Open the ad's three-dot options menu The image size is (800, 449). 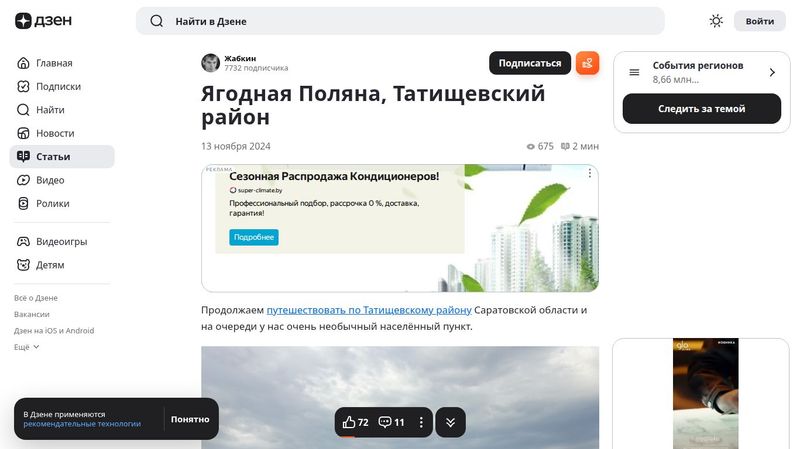[589, 174]
